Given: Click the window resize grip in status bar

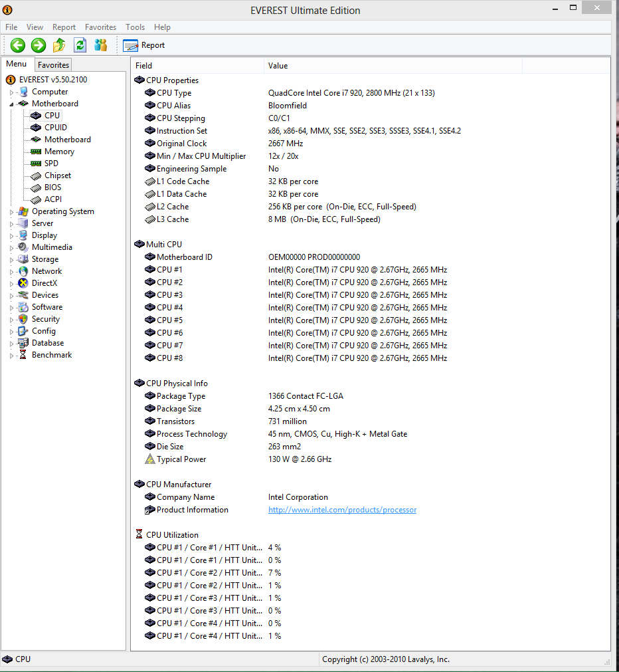Looking at the screenshot, I should tap(606, 662).
